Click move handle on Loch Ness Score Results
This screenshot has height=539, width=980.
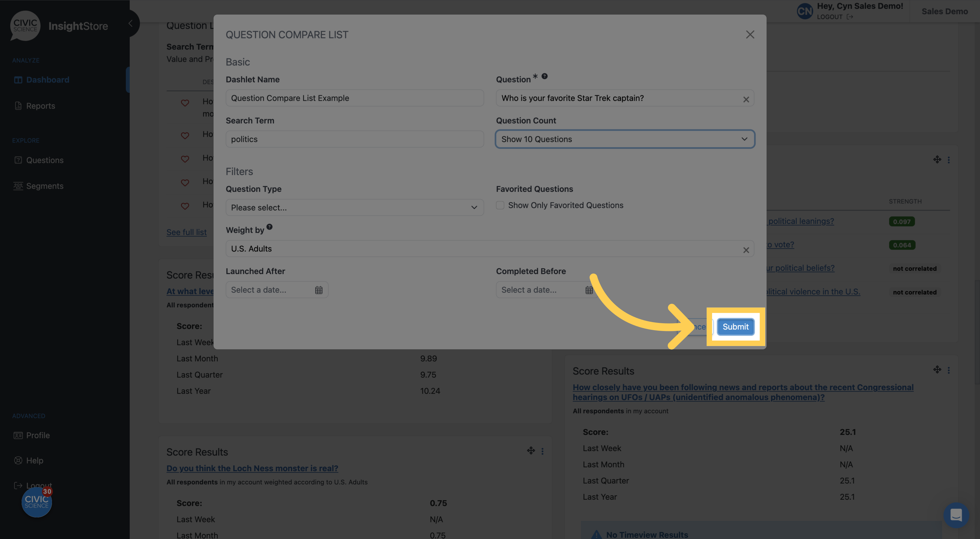coord(531,451)
